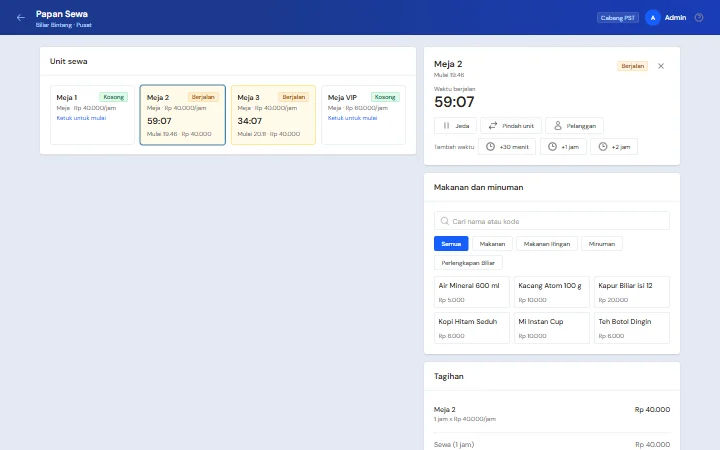Select the Meja 1 unit card
Screen dimensions: 720x450
click(92, 115)
